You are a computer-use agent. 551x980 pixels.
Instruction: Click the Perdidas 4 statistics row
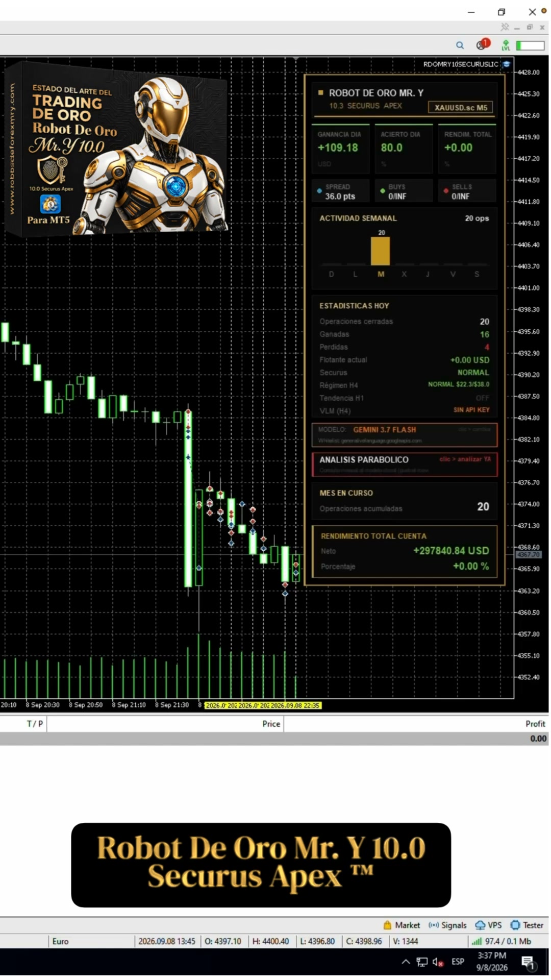404,347
